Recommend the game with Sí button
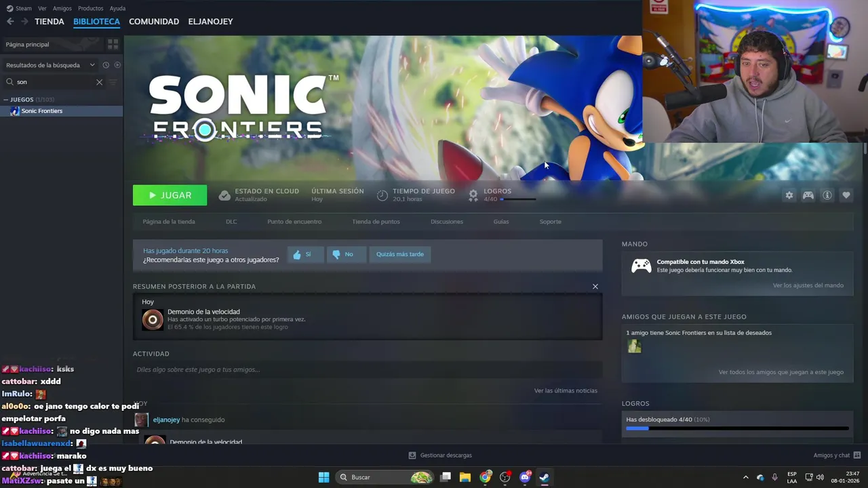The width and height of the screenshot is (868, 488). (x=305, y=254)
